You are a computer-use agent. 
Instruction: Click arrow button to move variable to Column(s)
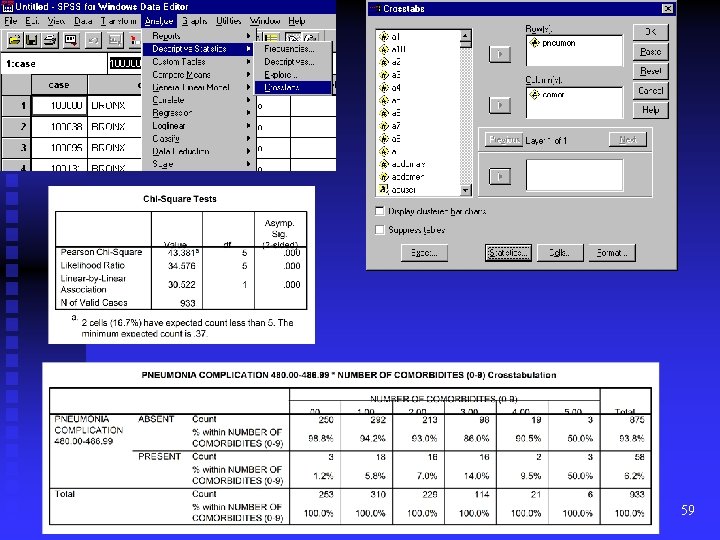[500, 105]
